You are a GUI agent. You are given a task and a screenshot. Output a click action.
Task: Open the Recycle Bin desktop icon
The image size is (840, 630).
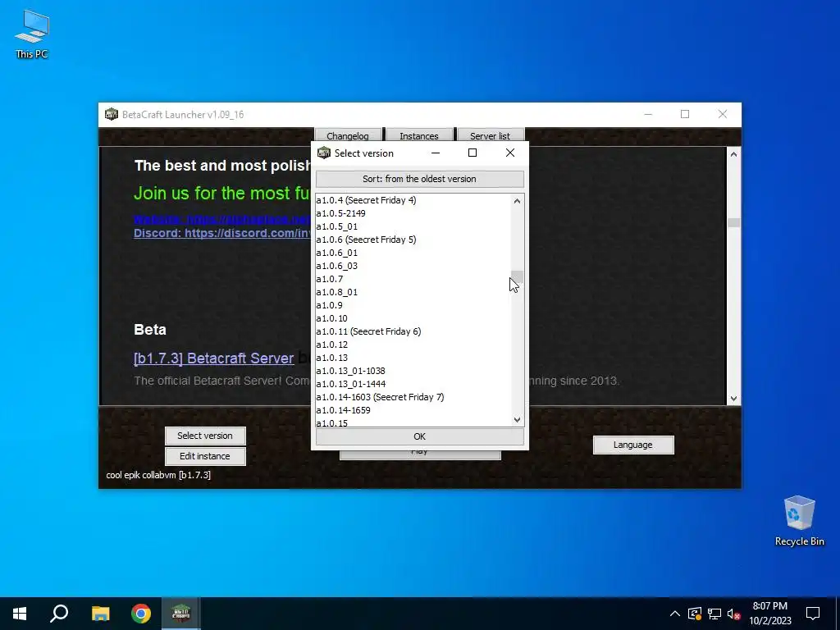click(x=799, y=521)
